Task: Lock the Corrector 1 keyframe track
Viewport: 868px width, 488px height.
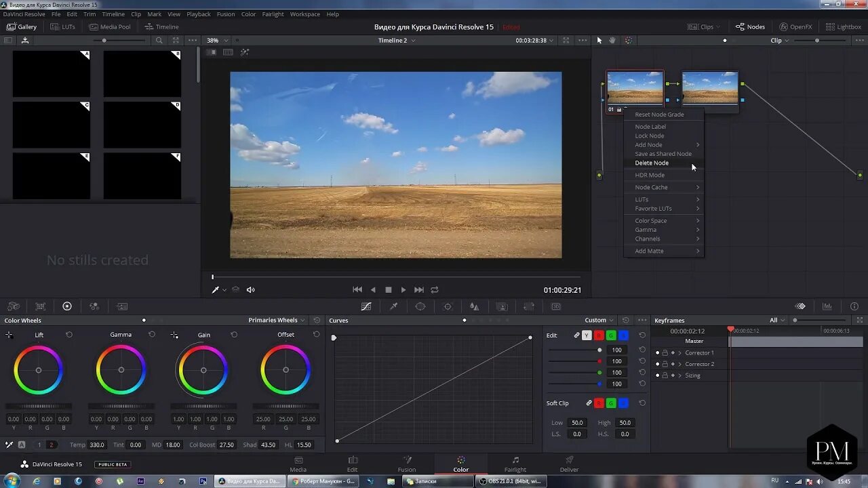Action: [x=665, y=353]
